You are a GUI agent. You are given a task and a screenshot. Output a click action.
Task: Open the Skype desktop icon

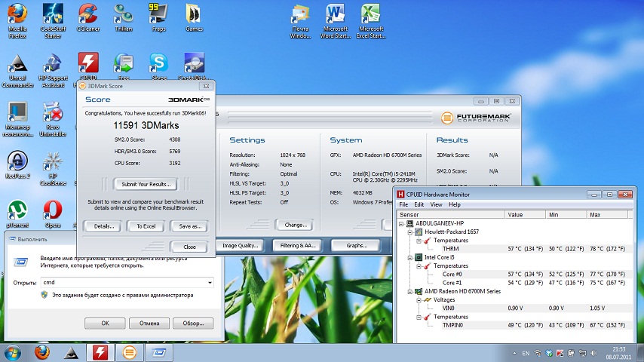(x=158, y=65)
